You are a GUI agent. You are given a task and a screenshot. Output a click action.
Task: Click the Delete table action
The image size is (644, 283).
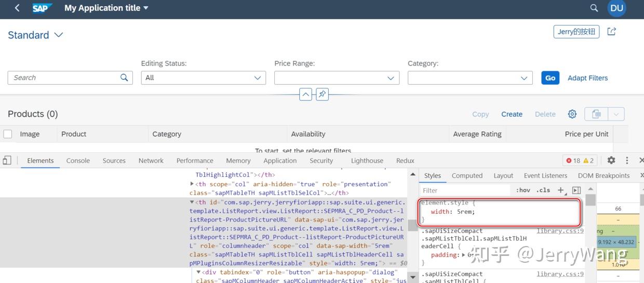click(x=545, y=114)
